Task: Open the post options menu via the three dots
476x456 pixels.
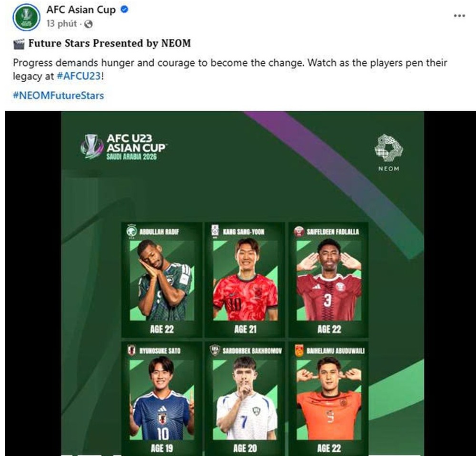Action: tap(459, 15)
